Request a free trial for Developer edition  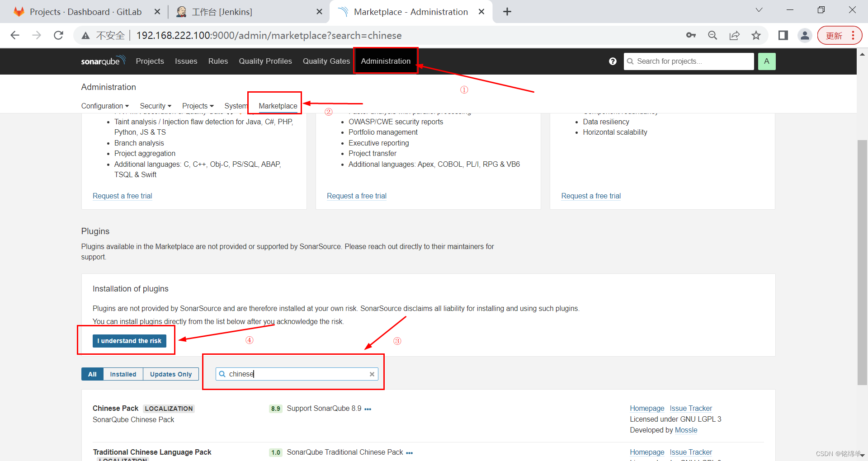pos(122,196)
